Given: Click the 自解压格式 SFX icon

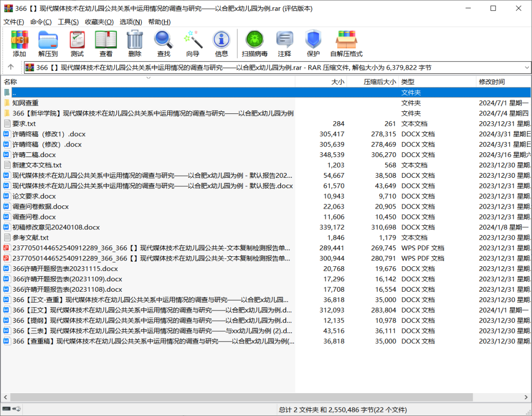Looking at the screenshot, I should pyautogui.click(x=346, y=44).
